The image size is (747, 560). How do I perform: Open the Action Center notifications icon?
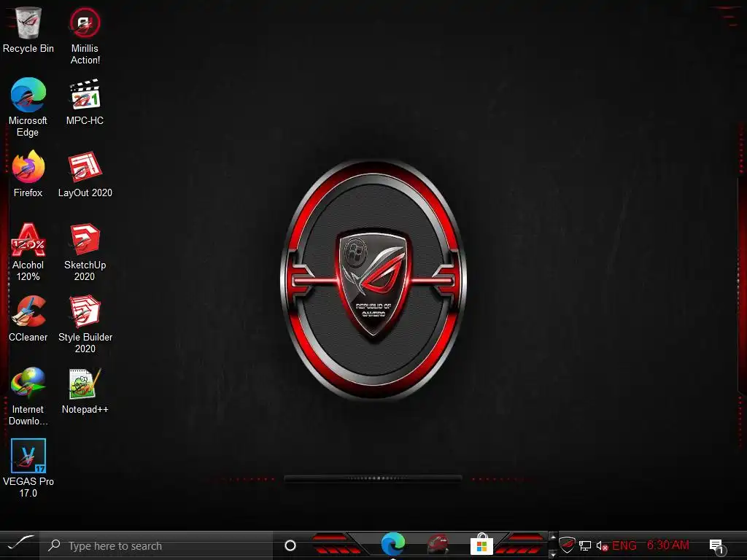click(x=717, y=546)
